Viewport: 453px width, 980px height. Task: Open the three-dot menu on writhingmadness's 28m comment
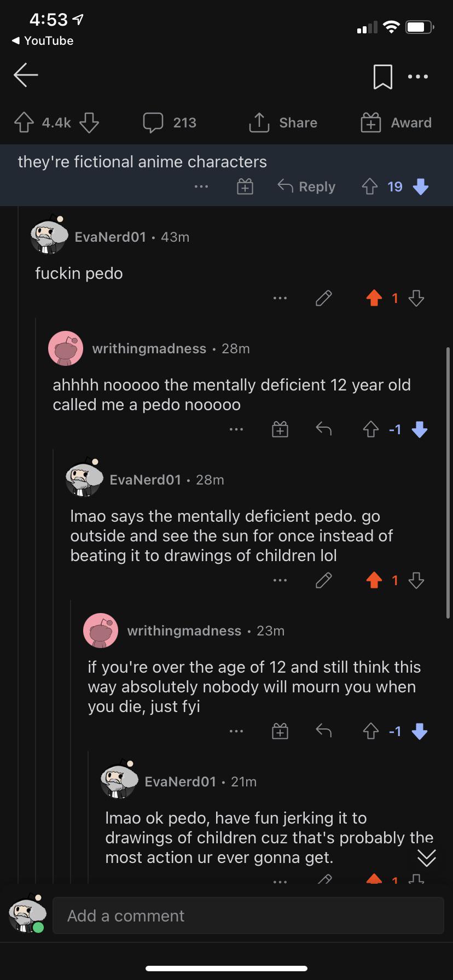(x=236, y=429)
